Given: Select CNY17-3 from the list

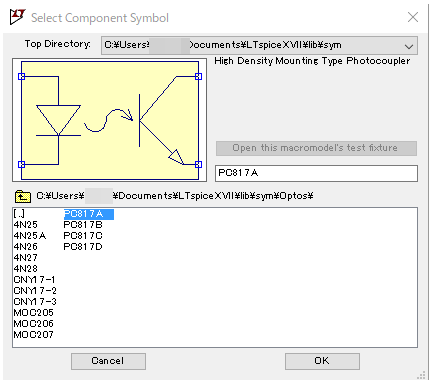Looking at the screenshot, I should click(35, 302).
